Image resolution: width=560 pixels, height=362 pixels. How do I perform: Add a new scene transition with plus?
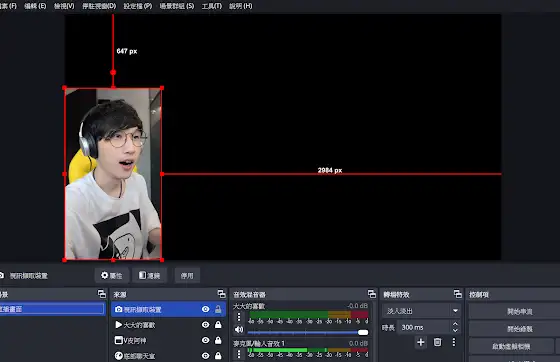(421, 342)
